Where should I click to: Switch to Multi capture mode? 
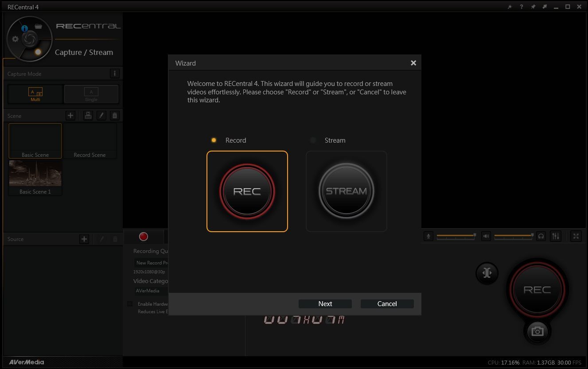click(35, 94)
